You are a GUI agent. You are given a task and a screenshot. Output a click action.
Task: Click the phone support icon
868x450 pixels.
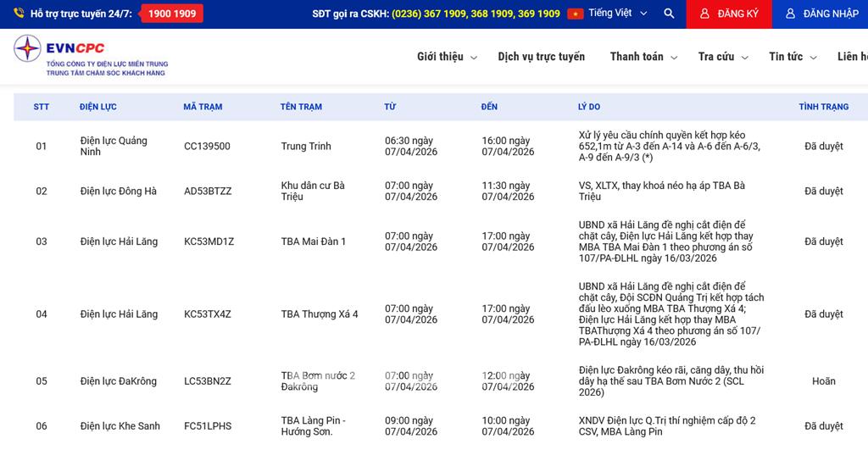click(x=19, y=14)
